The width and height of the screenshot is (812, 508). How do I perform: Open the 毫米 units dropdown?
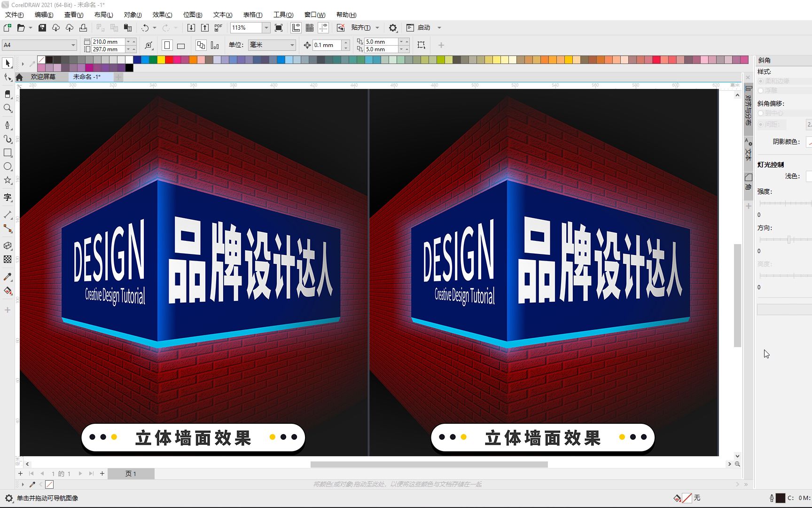pyautogui.click(x=291, y=45)
